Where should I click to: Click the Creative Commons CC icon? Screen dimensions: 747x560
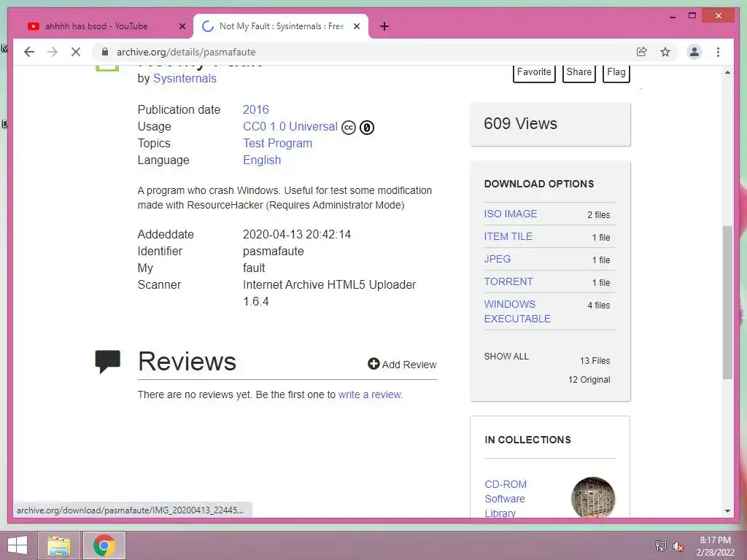349,128
